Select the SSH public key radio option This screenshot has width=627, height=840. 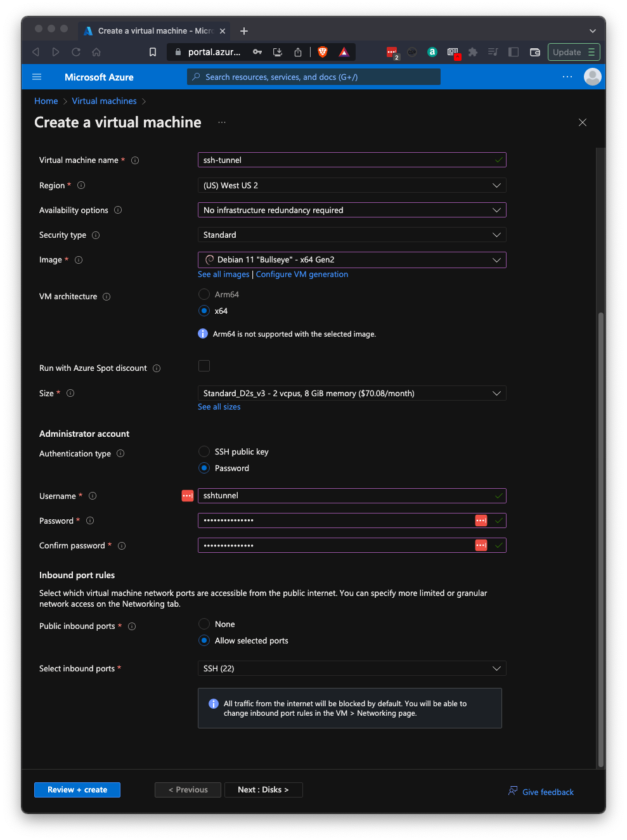tap(204, 451)
